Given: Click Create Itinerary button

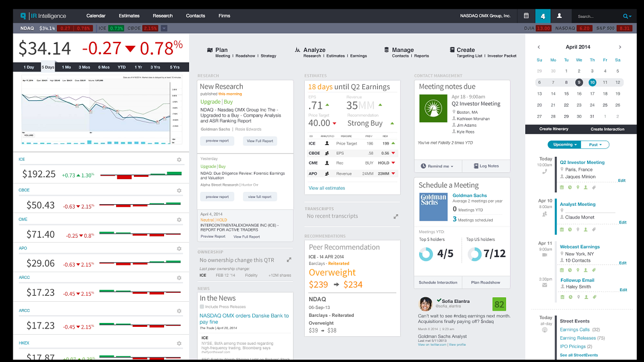Looking at the screenshot, I should [554, 129].
